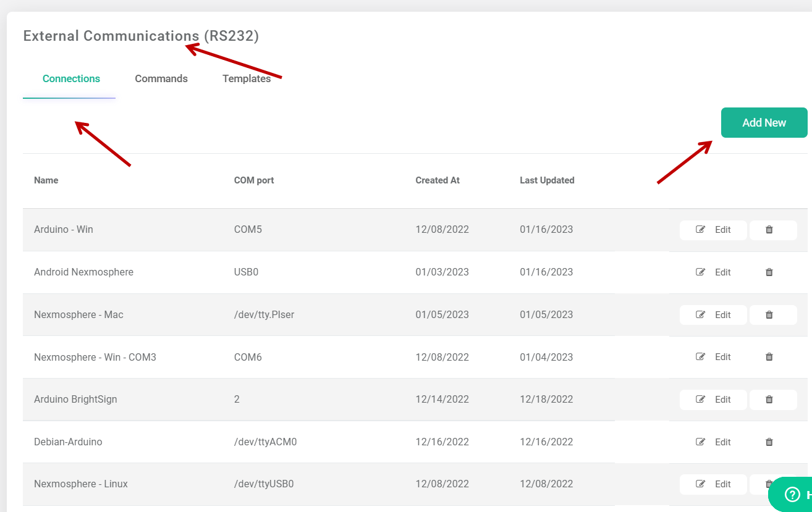Edit the Nexmosphere - Mac connection
Image resolution: width=812 pixels, height=512 pixels.
[714, 315]
